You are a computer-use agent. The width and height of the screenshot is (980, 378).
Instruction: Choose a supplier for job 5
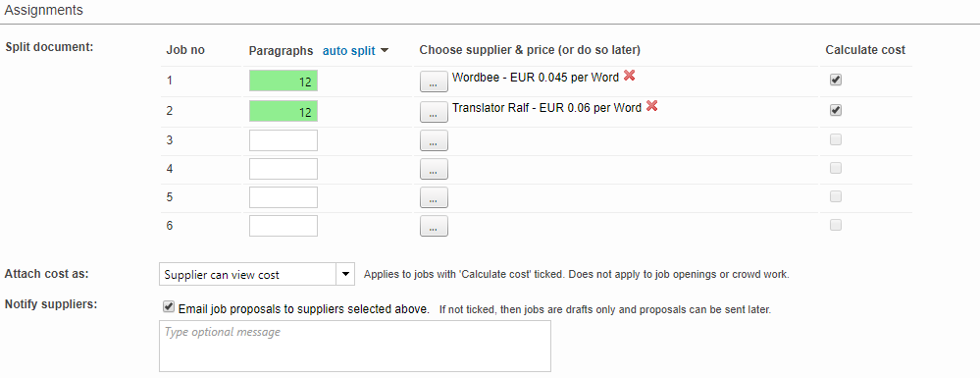[x=434, y=197]
